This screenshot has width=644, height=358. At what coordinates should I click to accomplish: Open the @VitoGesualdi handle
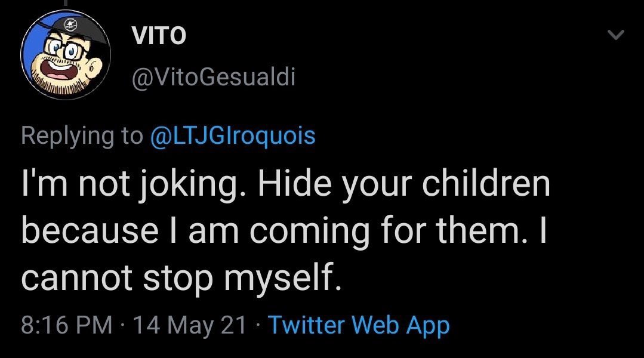[212, 77]
